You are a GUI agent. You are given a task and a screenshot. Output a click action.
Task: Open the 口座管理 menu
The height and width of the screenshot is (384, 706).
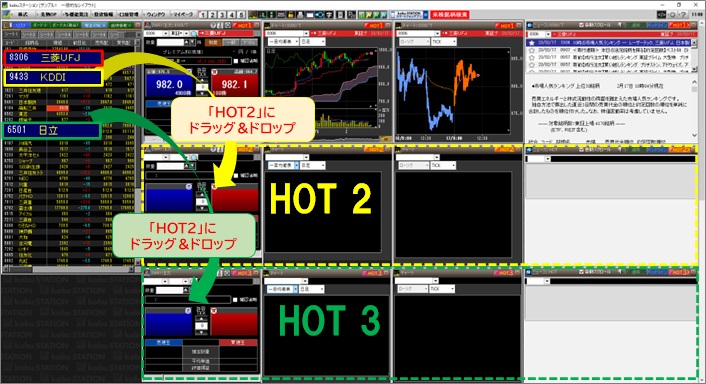coord(129,14)
